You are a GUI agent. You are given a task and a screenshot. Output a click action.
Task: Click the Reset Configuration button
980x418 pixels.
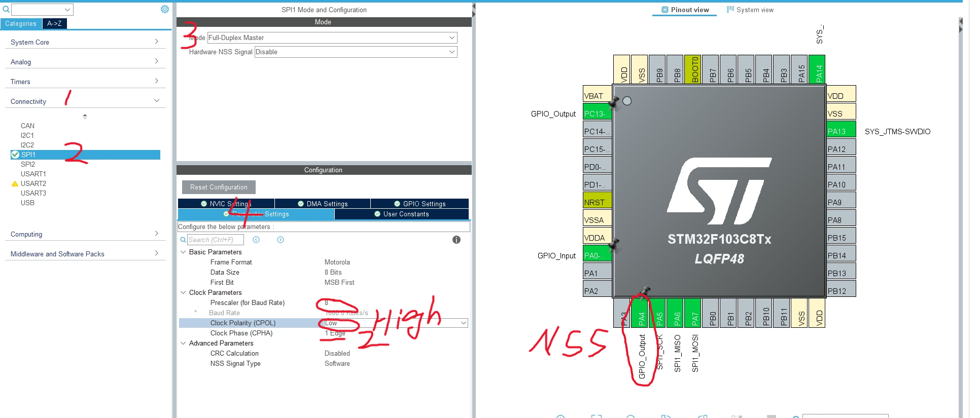[x=219, y=187]
